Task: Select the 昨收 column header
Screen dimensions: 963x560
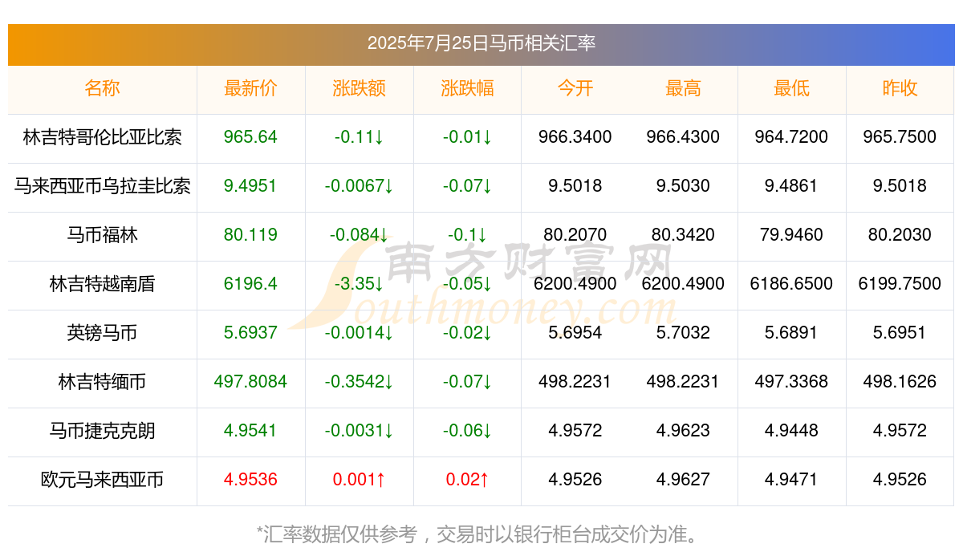Action: 900,88
